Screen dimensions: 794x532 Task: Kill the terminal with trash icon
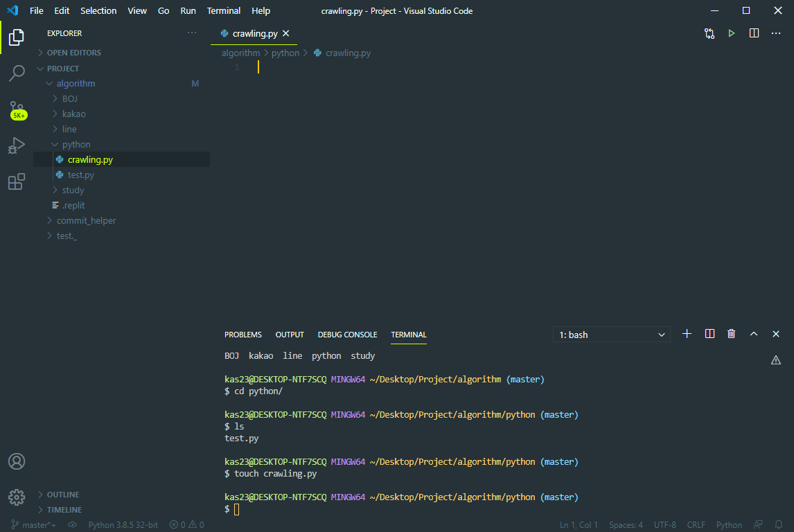point(731,334)
